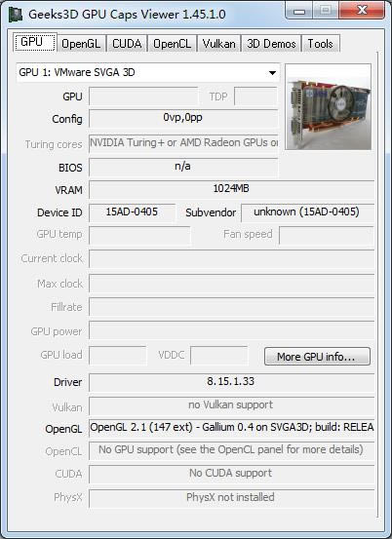Screen dimensions: 392x539
Task: Click the BIOS field showing n/a
Action: click(183, 167)
